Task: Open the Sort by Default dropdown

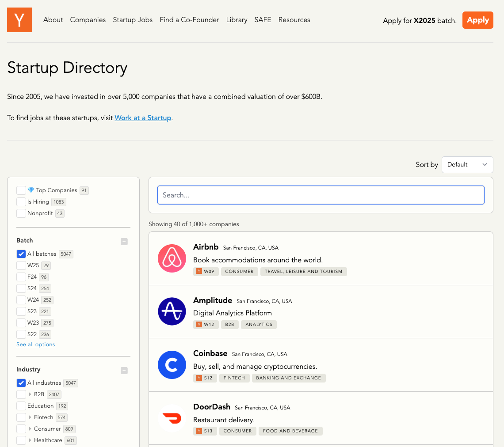Action: coord(467,165)
